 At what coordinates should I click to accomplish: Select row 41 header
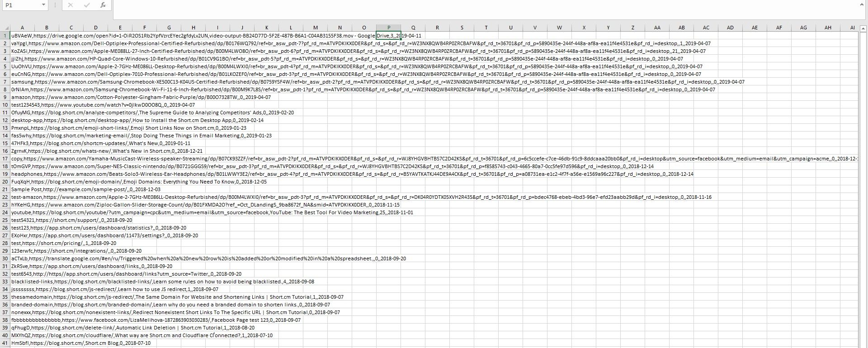click(5, 343)
